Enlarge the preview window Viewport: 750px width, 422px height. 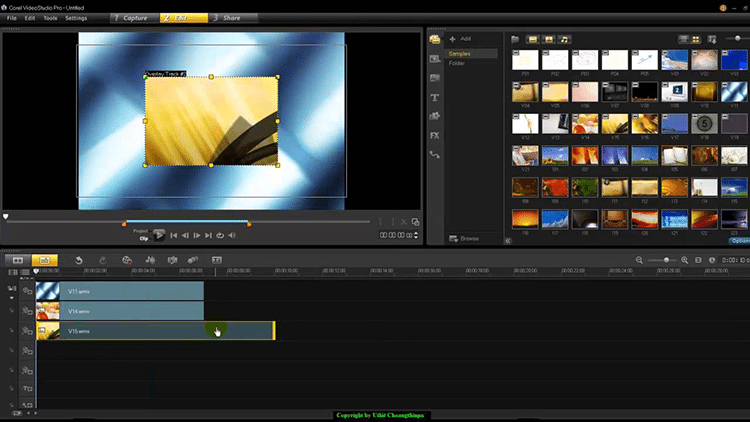(415, 222)
